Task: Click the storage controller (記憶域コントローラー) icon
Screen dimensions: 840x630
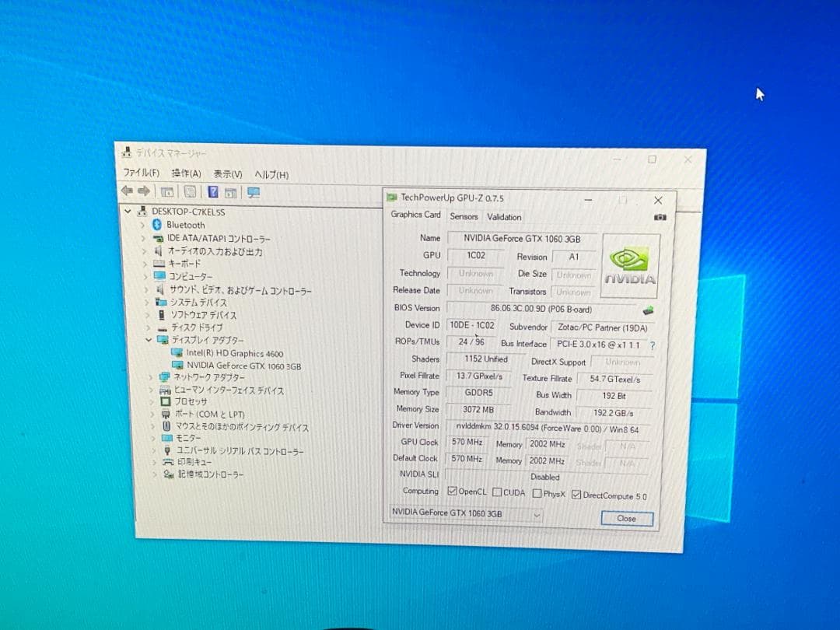Action: (x=169, y=474)
